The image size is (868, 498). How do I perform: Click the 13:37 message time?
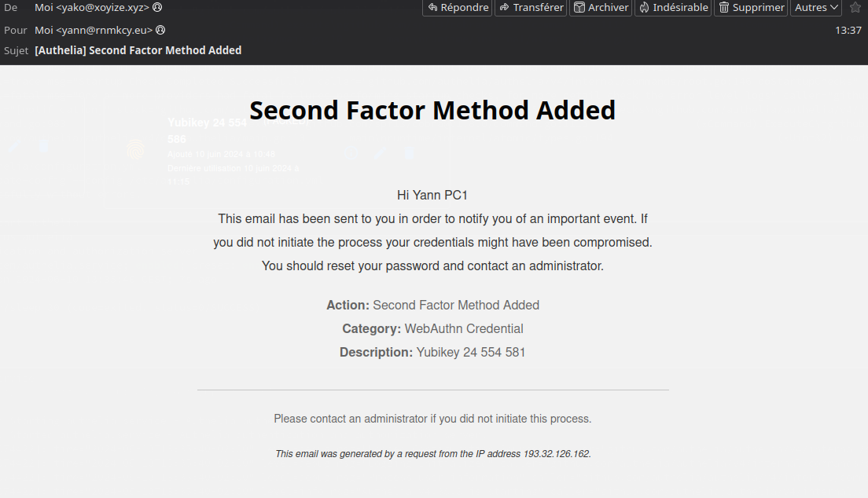tap(848, 30)
